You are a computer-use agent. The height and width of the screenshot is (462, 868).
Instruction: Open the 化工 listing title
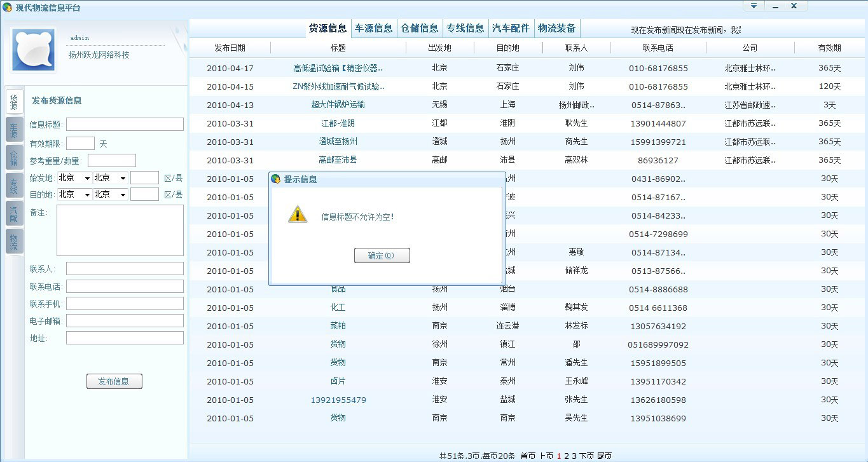[x=338, y=308]
